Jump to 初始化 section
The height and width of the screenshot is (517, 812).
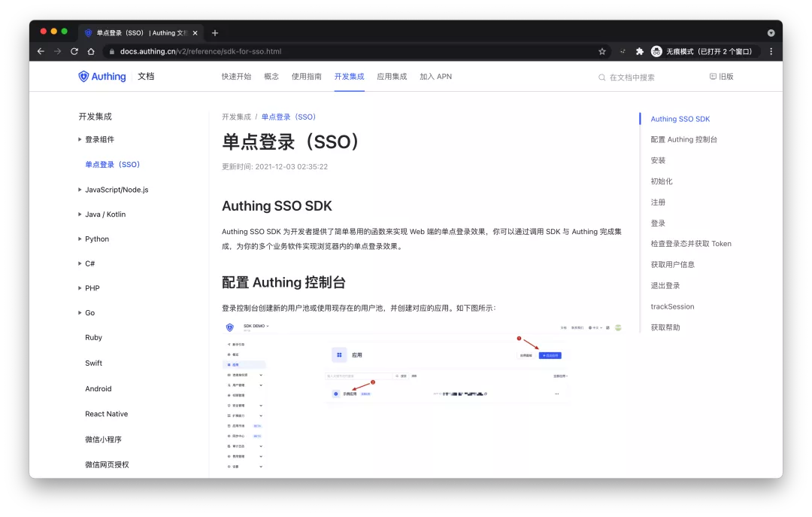point(662,181)
